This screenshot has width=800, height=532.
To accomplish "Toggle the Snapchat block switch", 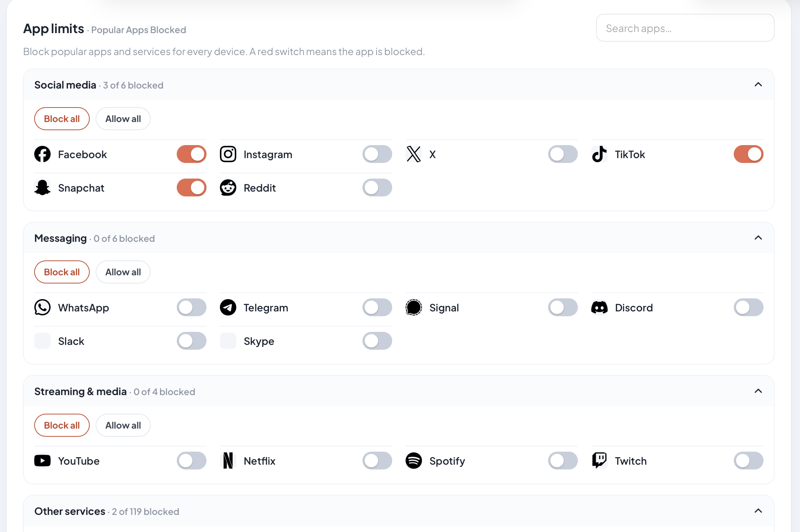I will tap(192, 188).
